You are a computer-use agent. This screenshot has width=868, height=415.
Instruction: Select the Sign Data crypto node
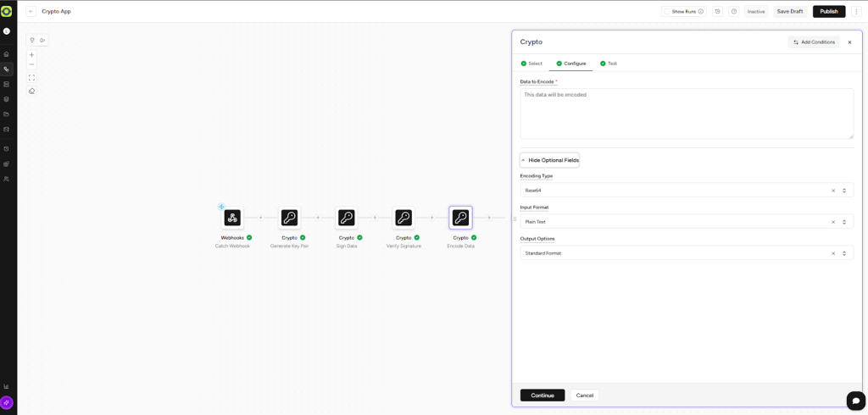(x=346, y=218)
